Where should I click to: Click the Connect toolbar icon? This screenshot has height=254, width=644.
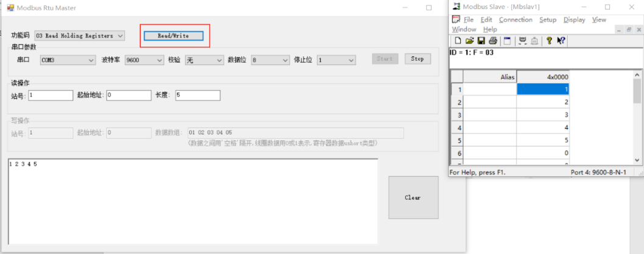pyautogui.click(x=522, y=41)
